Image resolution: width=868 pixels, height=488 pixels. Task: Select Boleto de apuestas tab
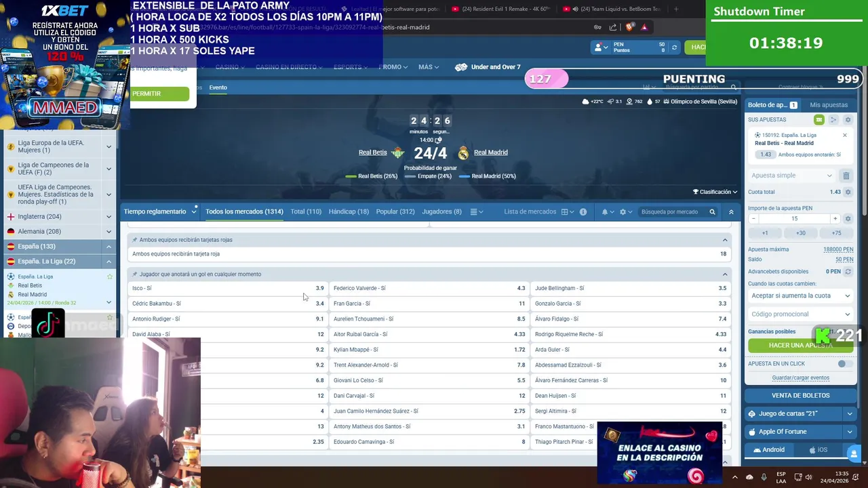772,105
